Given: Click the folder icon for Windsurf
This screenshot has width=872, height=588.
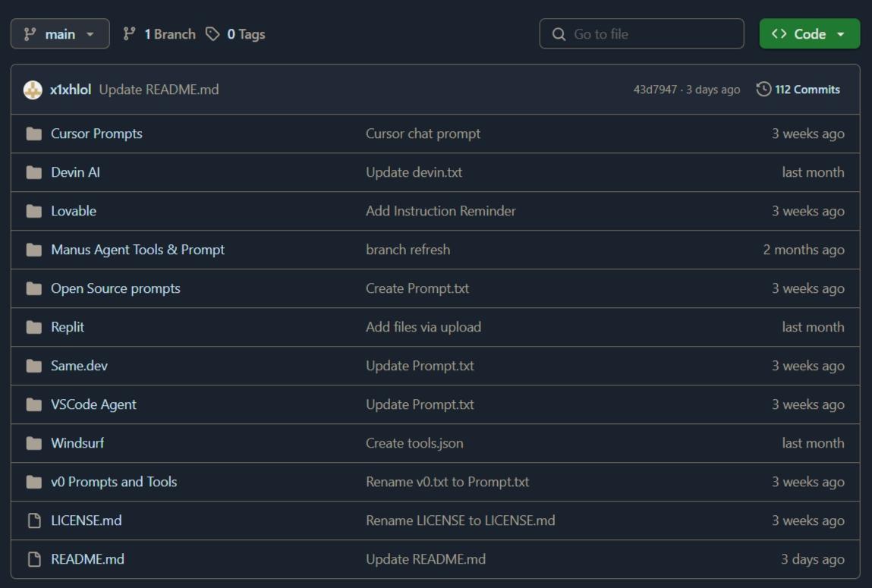Looking at the screenshot, I should click(34, 444).
